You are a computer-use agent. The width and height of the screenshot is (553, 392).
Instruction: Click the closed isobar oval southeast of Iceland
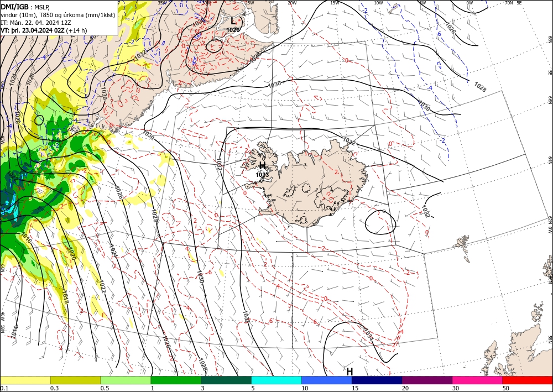pos(380,222)
